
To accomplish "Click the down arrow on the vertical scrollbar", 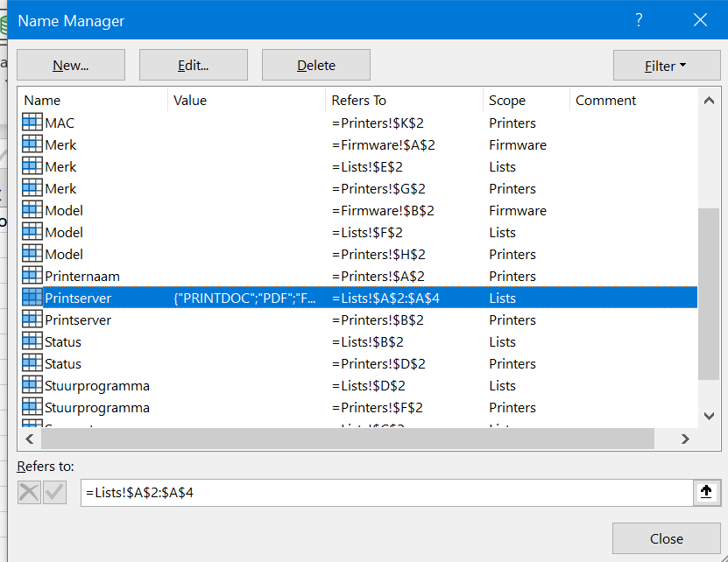I will click(x=709, y=415).
